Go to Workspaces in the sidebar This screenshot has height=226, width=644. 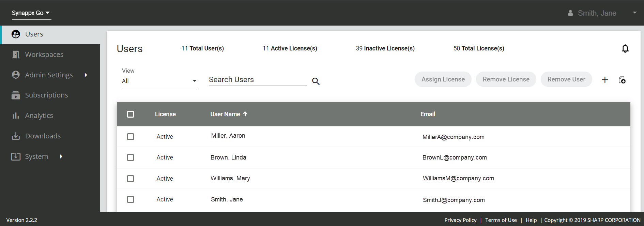[44, 55]
